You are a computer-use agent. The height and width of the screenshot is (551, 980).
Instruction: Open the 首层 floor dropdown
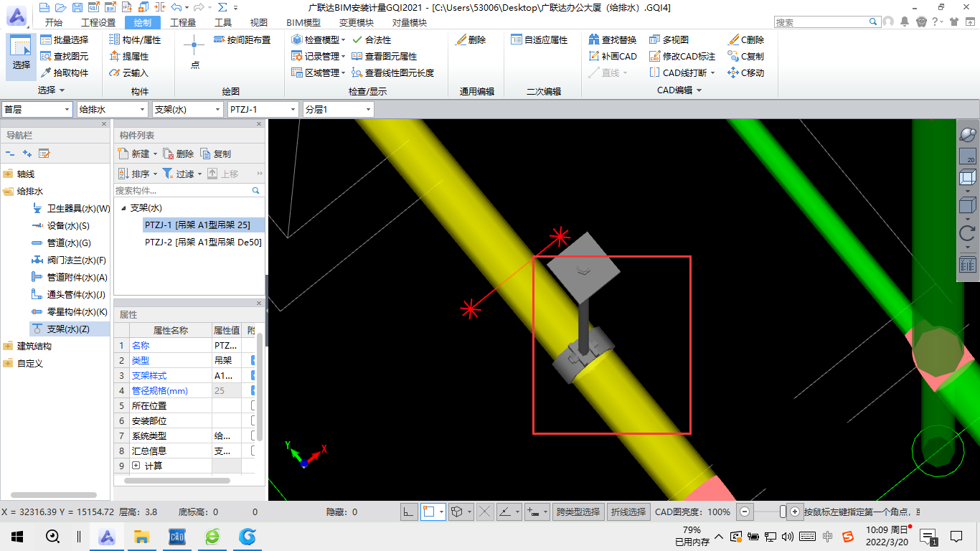pos(37,109)
